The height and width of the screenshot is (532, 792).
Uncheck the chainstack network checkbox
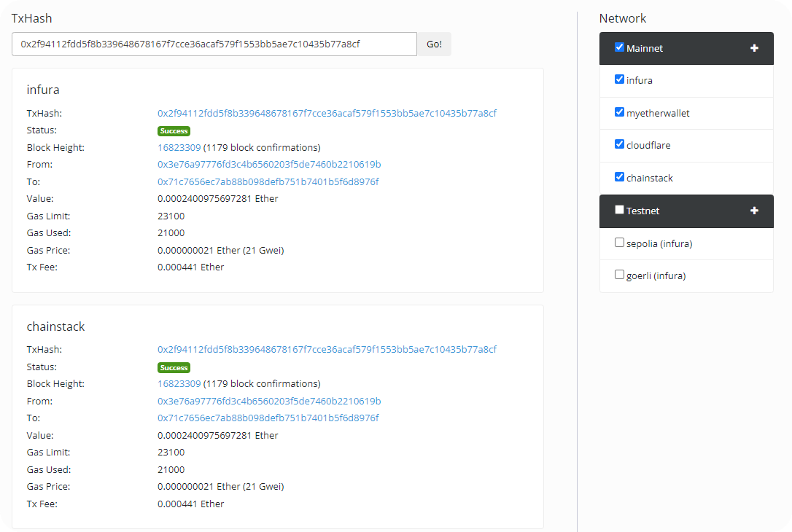(x=619, y=177)
